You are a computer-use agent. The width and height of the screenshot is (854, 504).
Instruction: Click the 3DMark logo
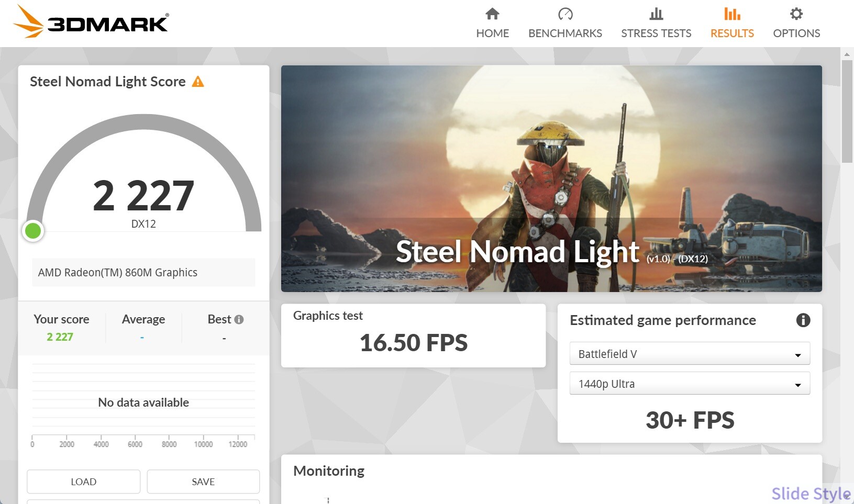pos(91,21)
